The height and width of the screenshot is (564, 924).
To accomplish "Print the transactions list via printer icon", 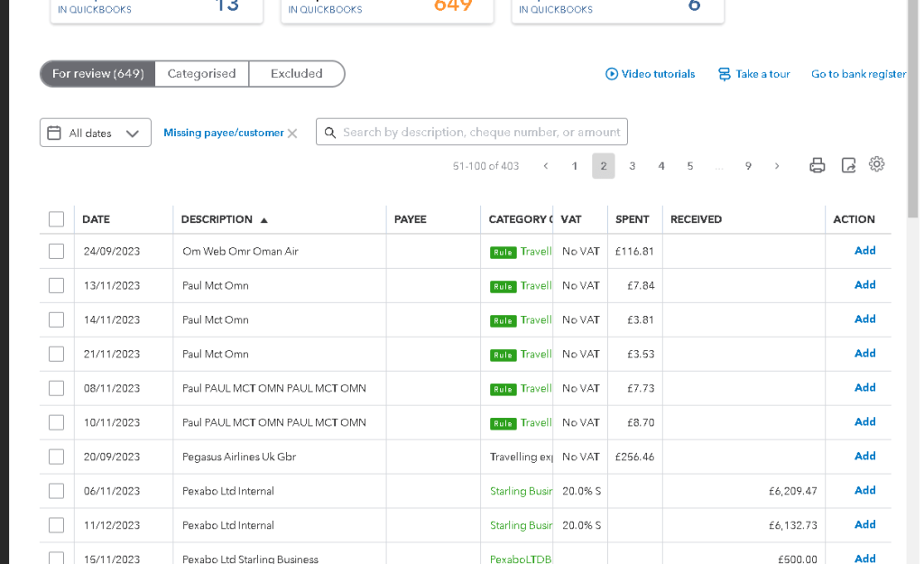I will coord(817,165).
